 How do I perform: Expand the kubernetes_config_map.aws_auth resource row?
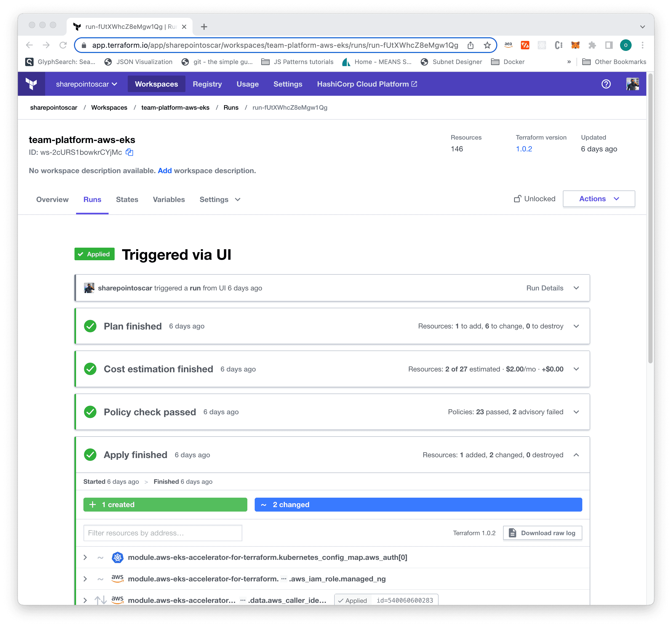(x=86, y=557)
